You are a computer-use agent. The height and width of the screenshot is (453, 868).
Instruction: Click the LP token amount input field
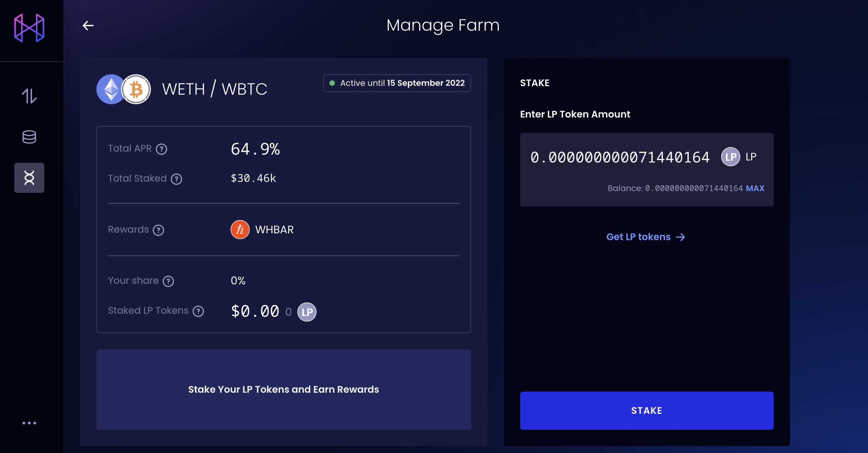pyautogui.click(x=620, y=157)
